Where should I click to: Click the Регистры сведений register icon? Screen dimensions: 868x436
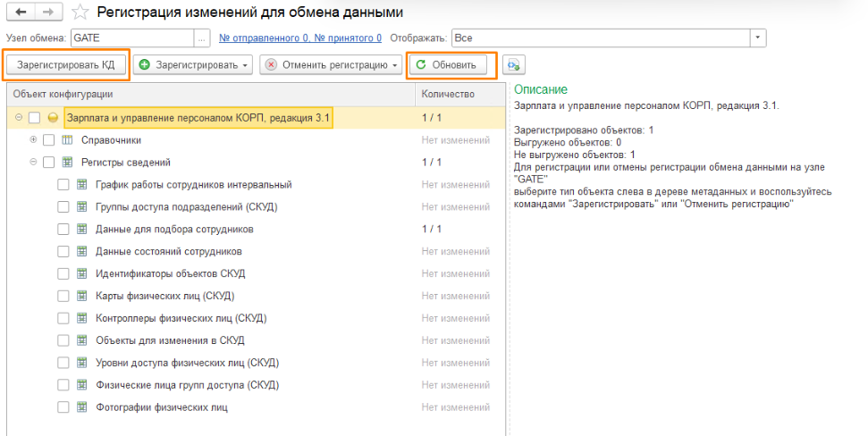pyautogui.click(x=67, y=163)
